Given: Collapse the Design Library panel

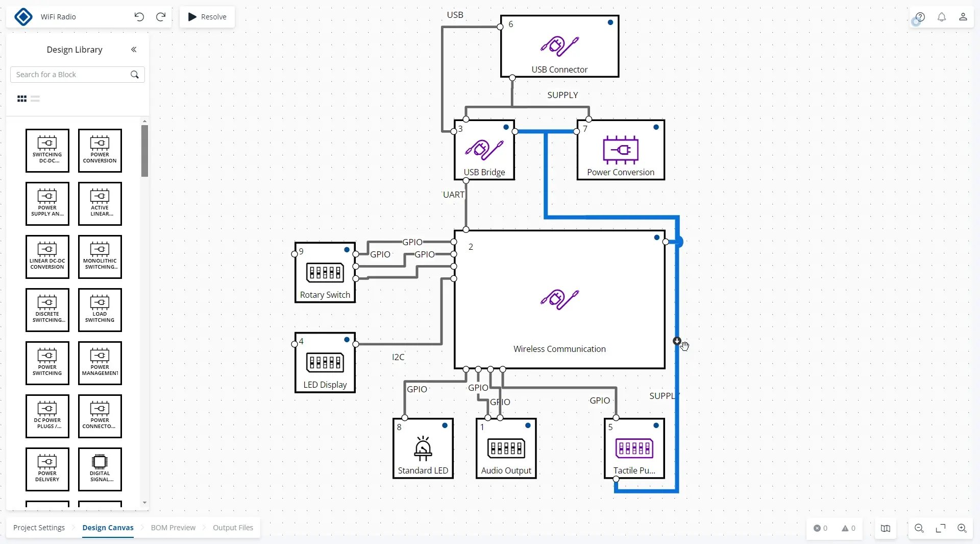Looking at the screenshot, I should [x=134, y=50].
